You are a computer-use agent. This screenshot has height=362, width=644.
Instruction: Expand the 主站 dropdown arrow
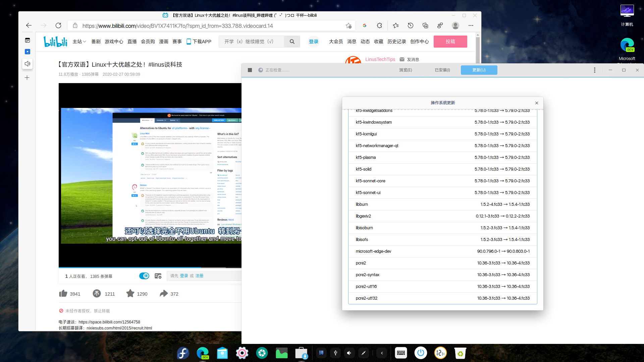[x=85, y=42]
